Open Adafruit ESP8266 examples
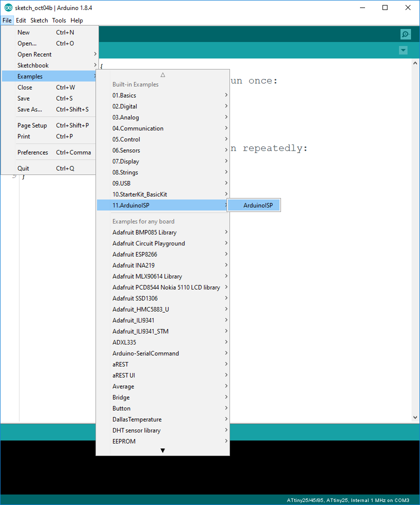This screenshot has width=420, height=505. pos(163,254)
